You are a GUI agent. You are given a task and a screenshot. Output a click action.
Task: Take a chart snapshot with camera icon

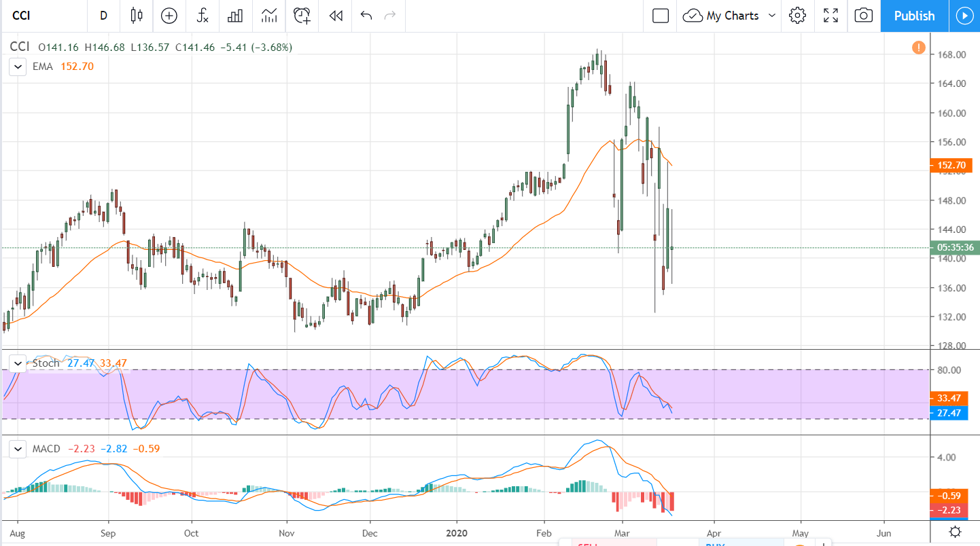click(x=863, y=16)
